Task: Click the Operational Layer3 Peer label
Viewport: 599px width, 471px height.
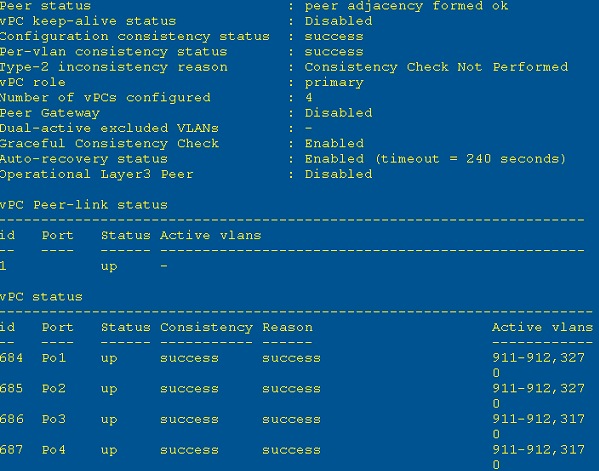Action: click(96, 175)
